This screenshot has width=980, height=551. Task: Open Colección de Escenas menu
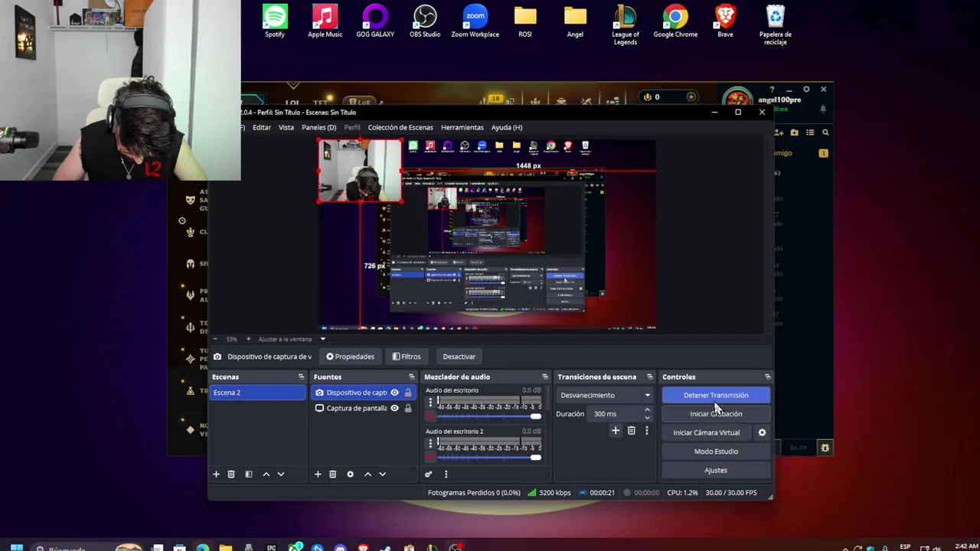click(400, 128)
